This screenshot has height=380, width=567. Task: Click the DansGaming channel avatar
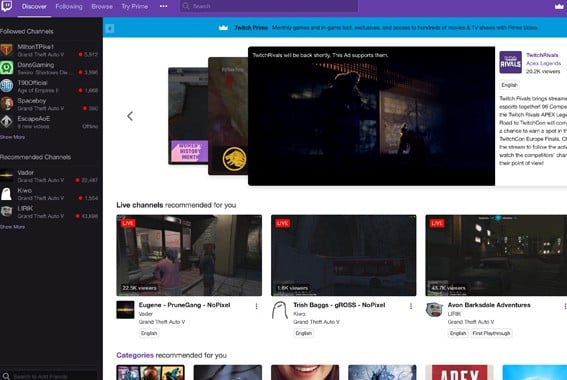(7, 68)
